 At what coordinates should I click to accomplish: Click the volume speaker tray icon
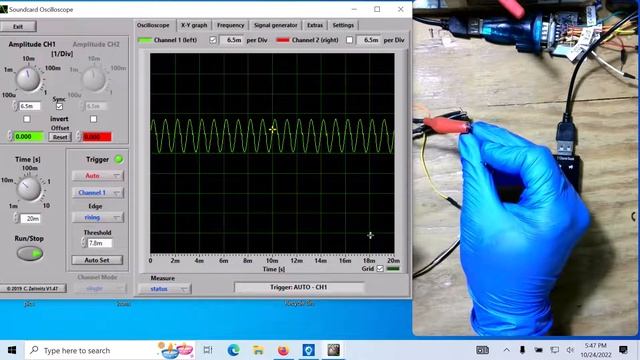click(x=570, y=350)
